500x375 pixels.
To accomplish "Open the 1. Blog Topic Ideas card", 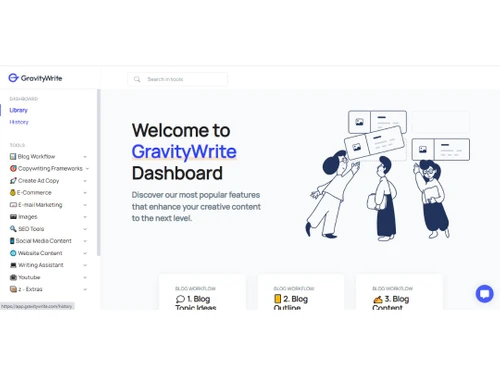I will [x=202, y=292].
